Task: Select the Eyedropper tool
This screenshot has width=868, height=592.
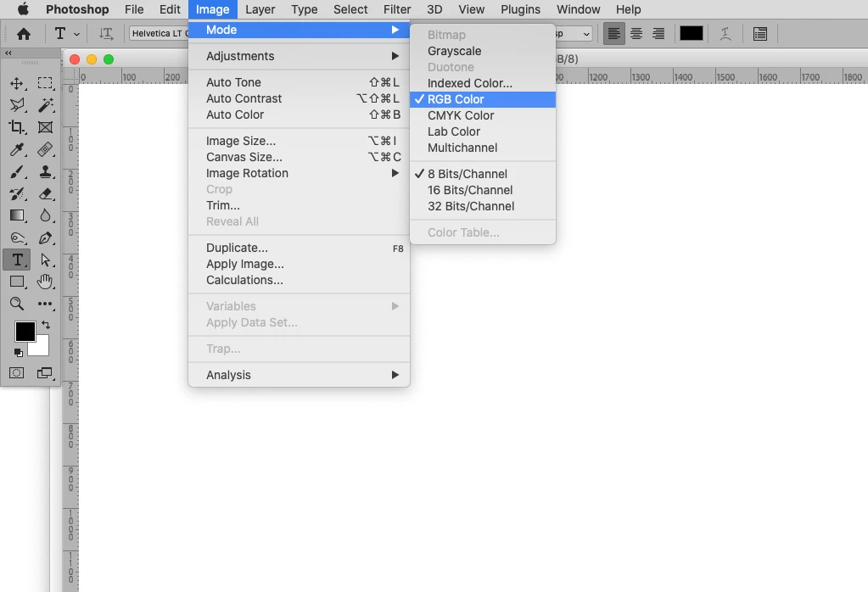Action: (17, 149)
